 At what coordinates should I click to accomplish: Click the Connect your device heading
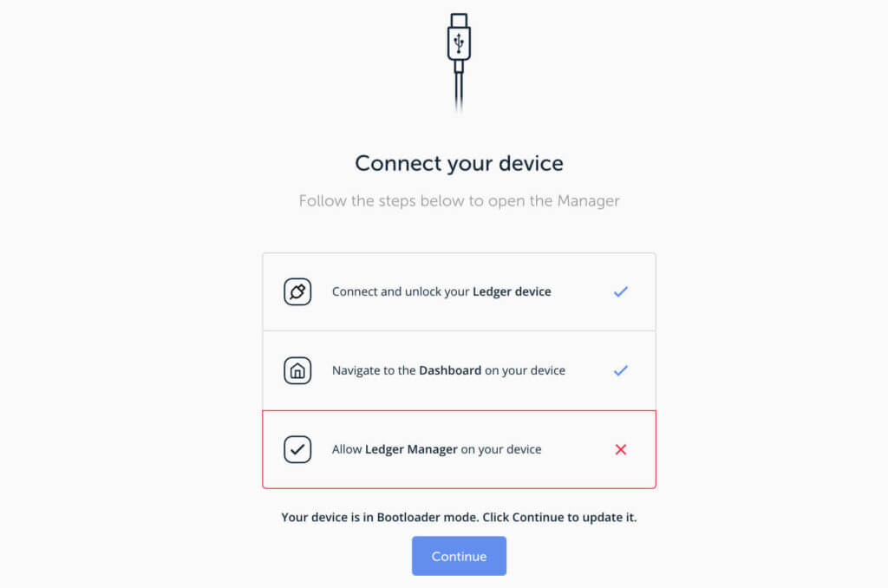point(459,163)
